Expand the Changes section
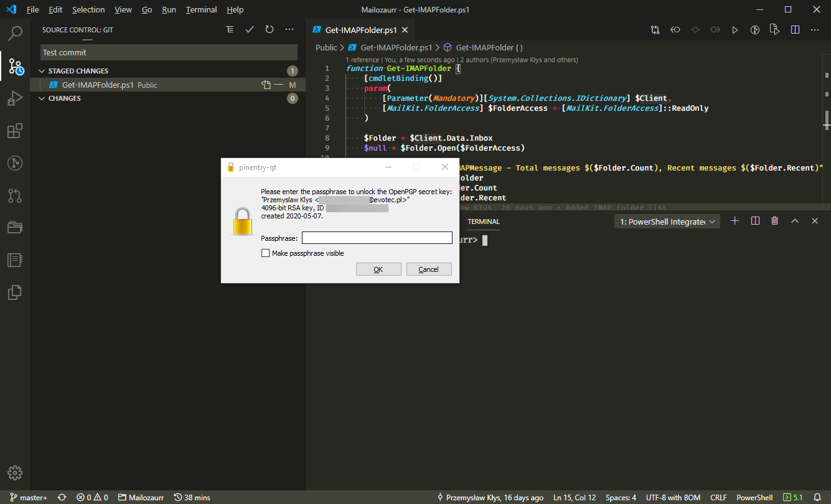The image size is (831, 504). [42, 98]
